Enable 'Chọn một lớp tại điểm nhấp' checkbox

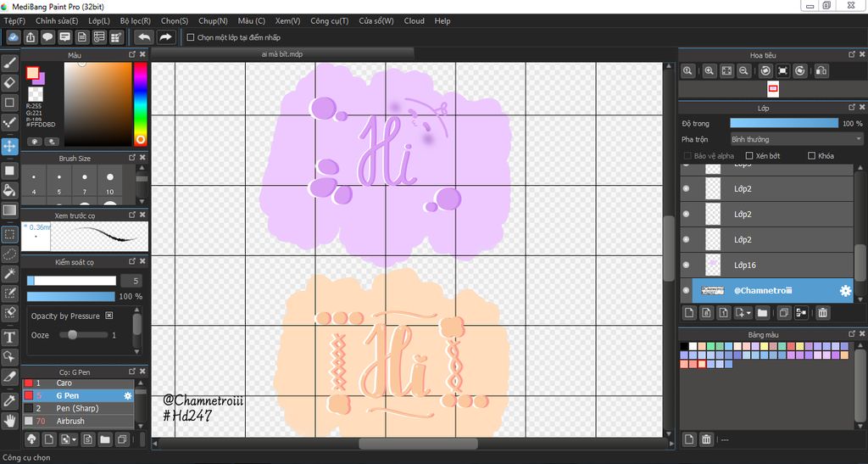click(x=191, y=37)
